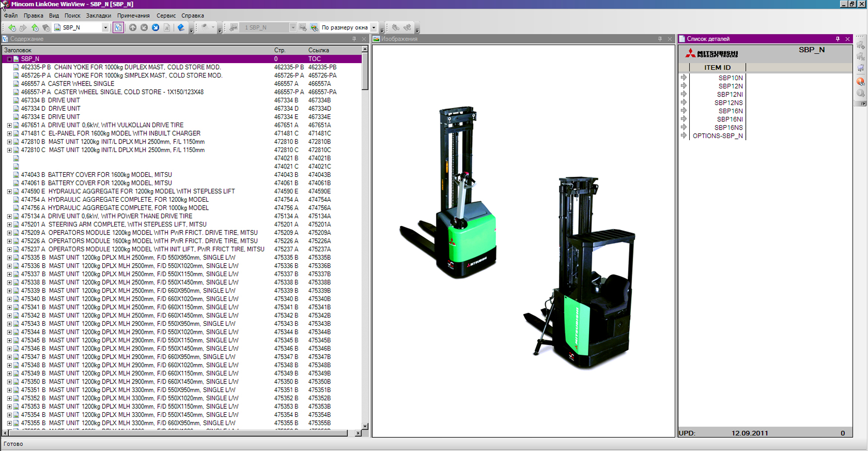Open the SBP_N book selector dropdown
The width and height of the screenshot is (868, 451).
pyautogui.click(x=105, y=28)
